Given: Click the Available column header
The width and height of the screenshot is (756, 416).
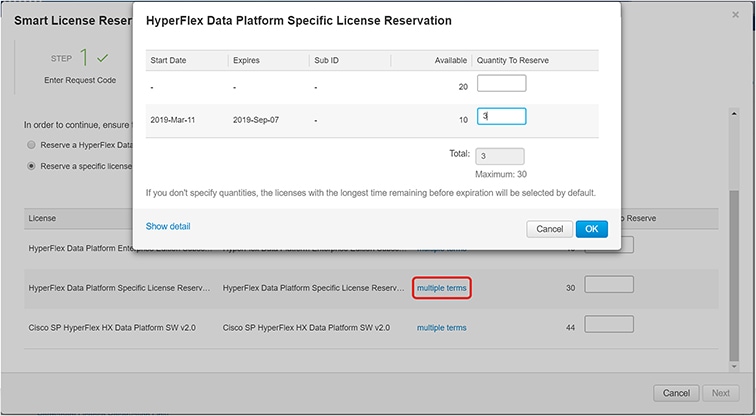Looking at the screenshot, I should tap(451, 60).
